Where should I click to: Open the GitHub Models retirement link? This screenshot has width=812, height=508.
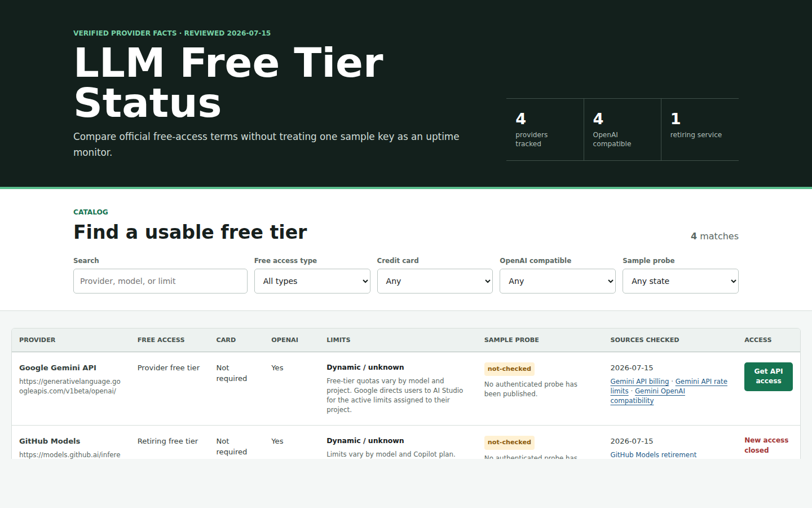[x=654, y=455]
